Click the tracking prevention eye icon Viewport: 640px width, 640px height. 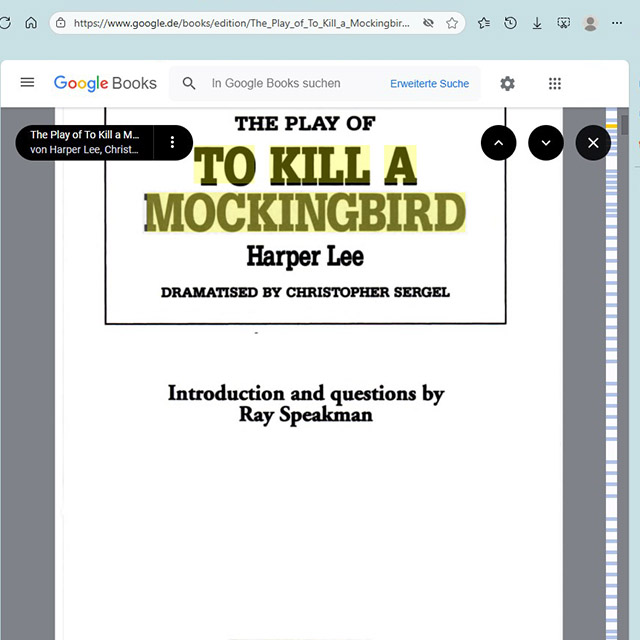point(428,23)
